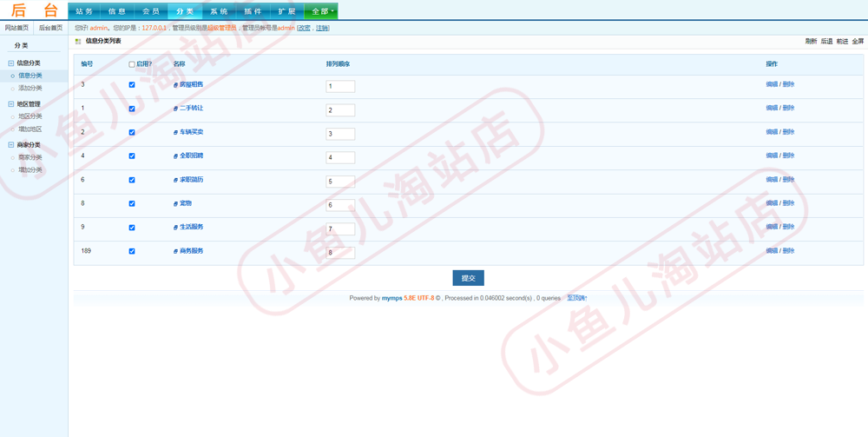The image size is (868, 437).
Task: Open the 信息 top menu
Action: tap(117, 11)
